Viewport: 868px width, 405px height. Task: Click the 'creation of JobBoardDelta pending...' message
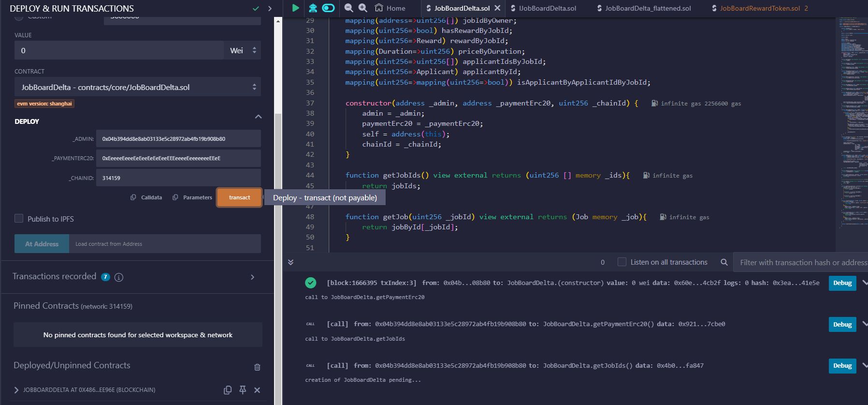363,380
